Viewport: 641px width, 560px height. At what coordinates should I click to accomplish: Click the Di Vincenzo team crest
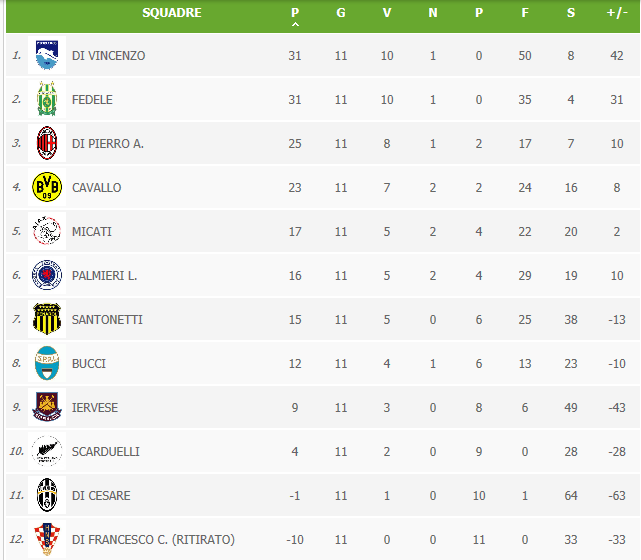(47, 55)
